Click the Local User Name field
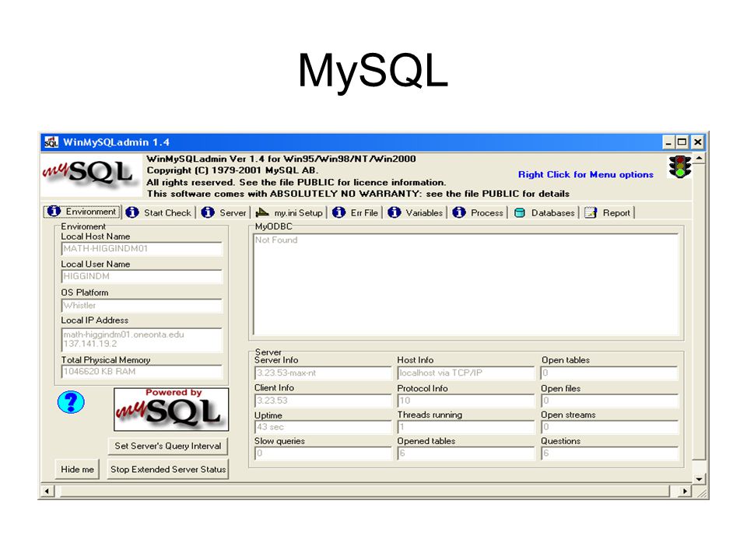Image resolution: width=747 pixels, height=560 pixels. 142,276
